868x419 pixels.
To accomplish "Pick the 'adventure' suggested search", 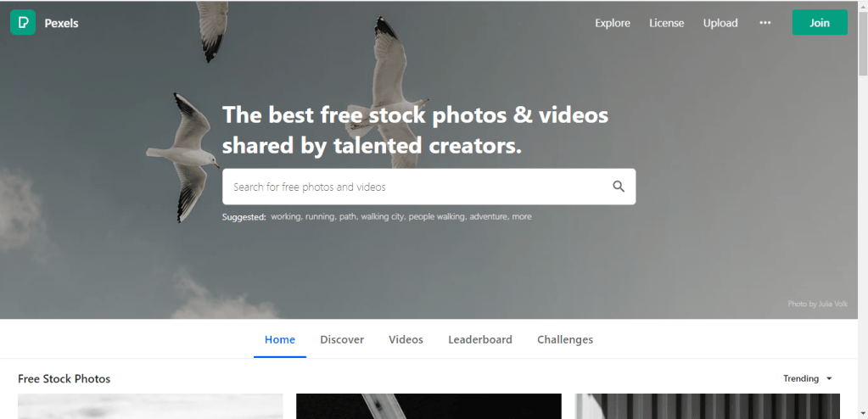I will (489, 216).
